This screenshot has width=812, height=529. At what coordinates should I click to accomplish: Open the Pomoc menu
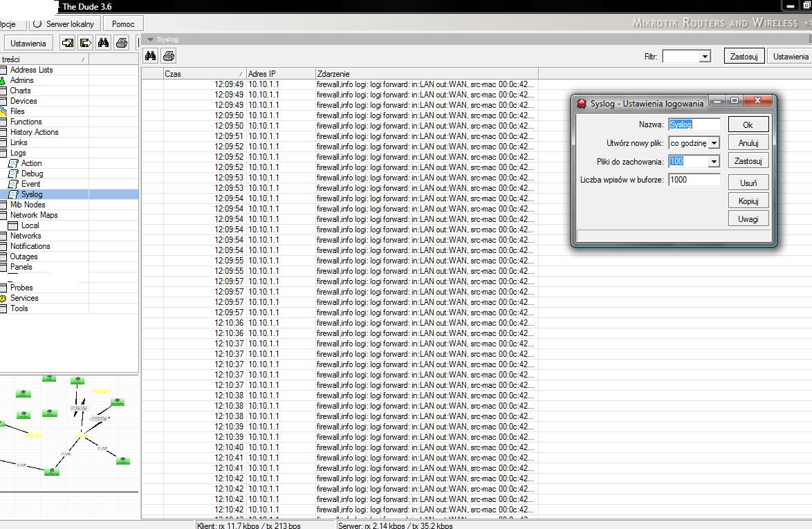pyautogui.click(x=123, y=24)
